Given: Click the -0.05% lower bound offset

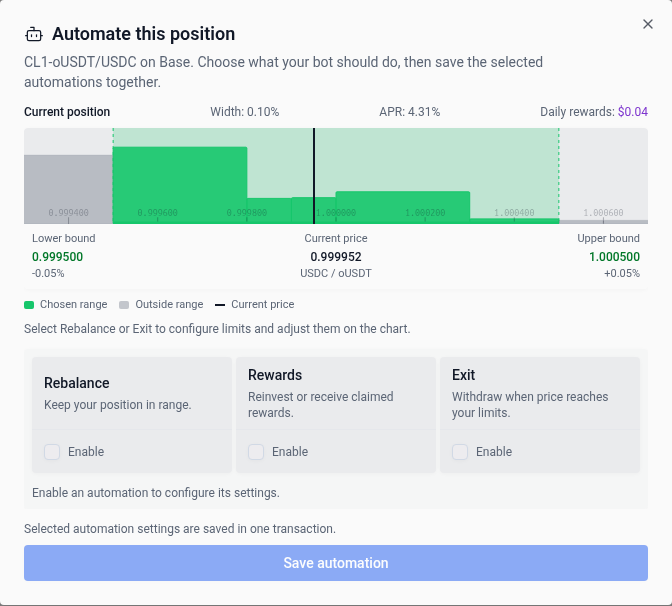Looking at the screenshot, I should pos(48,273).
